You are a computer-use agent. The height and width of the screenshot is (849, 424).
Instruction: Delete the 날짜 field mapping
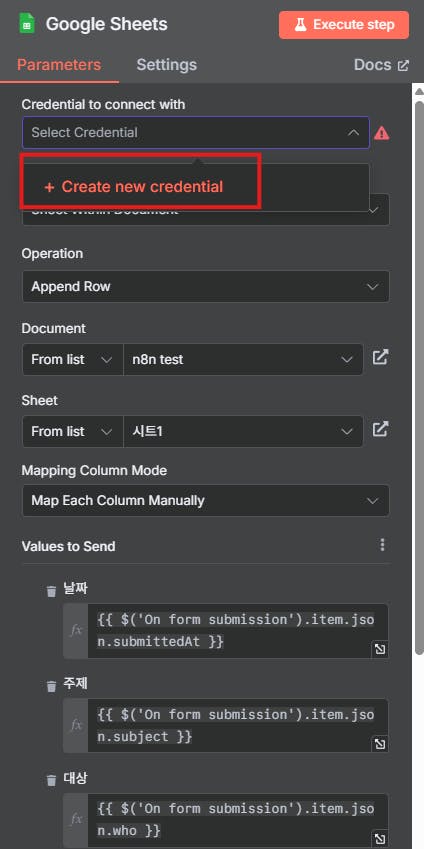coord(51,591)
